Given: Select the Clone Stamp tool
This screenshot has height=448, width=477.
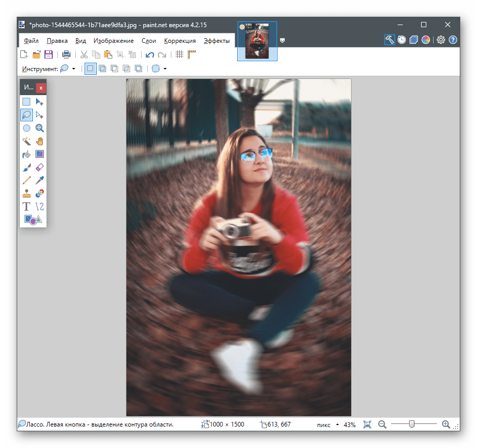Looking at the screenshot, I should point(27,193).
